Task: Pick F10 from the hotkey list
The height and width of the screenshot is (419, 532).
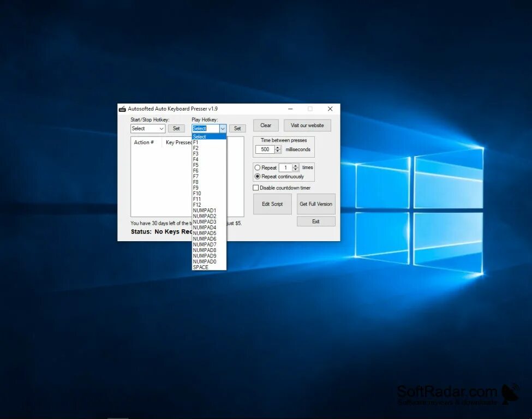Action: pos(209,193)
